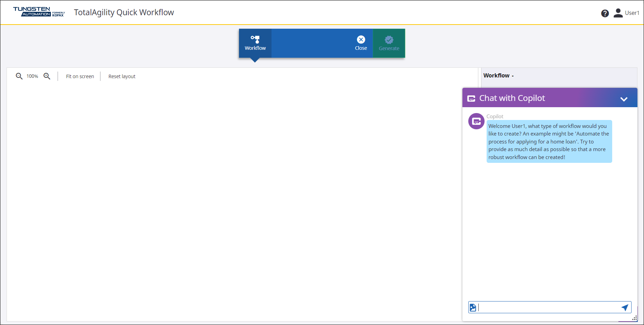
Task: Zoom in with the plus magnifier icon
Action: click(47, 76)
